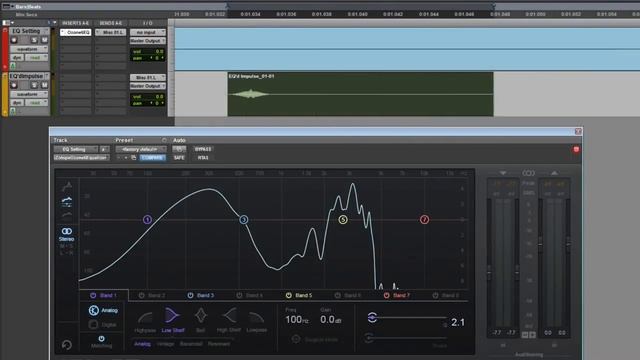
Task: Open EQ'dImpulse automation mode dropdown
Action: point(37,102)
